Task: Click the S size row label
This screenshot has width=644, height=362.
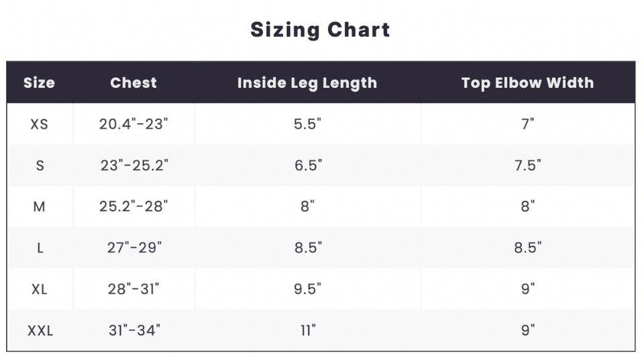Action: pyautogui.click(x=40, y=166)
